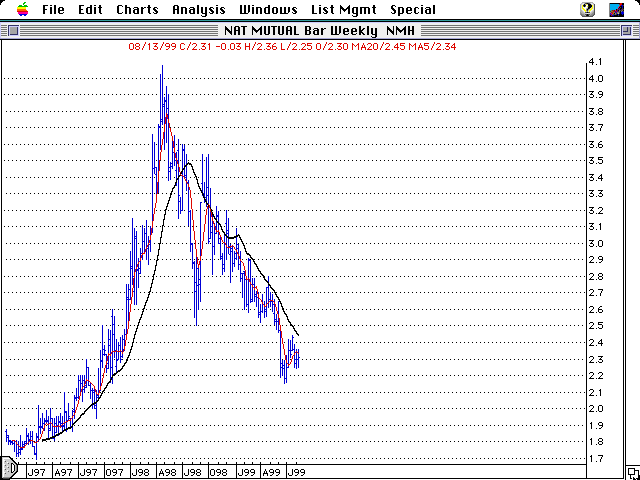Click the 3.3 price axis label
The image size is (640, 480).
click(x=596, y=194)
